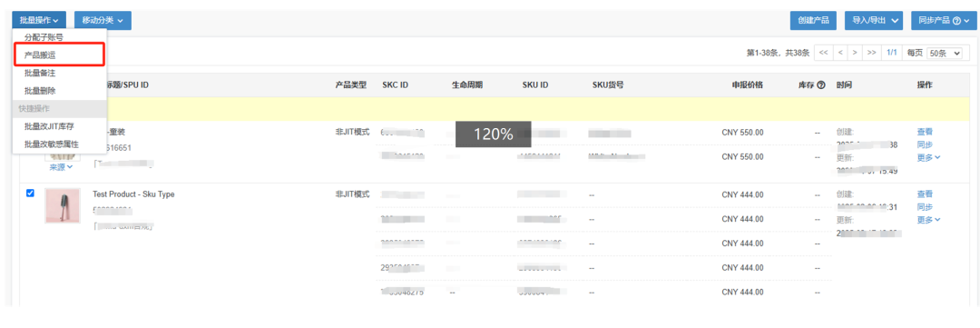Click the 操作 column header

[x=925, y=85]
